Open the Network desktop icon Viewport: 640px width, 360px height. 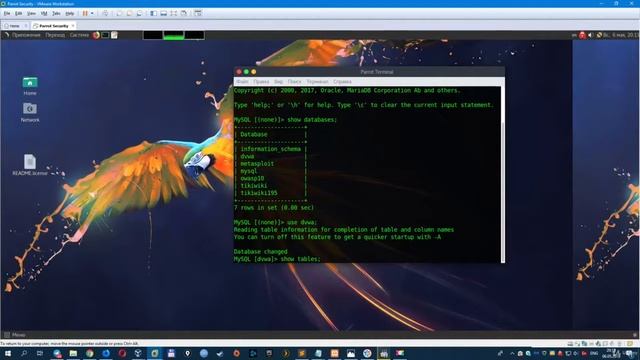[x=30, y=113]
